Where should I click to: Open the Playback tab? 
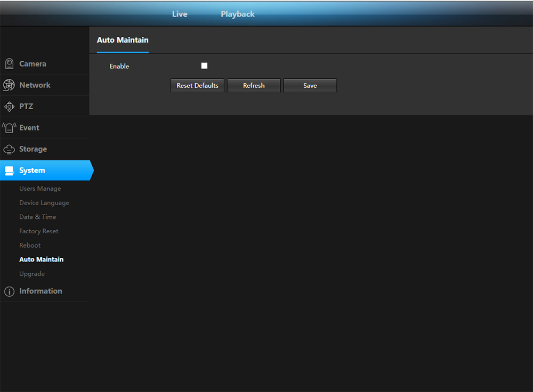238,14
